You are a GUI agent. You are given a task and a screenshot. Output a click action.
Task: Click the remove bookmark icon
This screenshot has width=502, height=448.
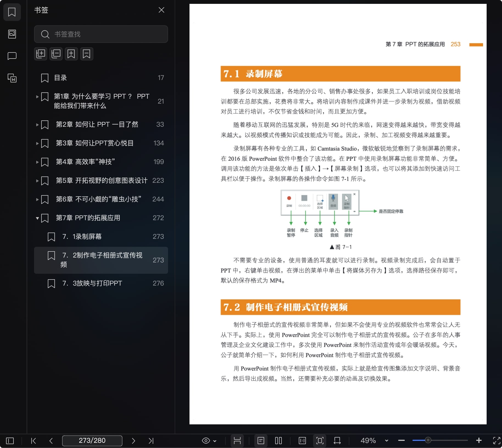[87, 54]
